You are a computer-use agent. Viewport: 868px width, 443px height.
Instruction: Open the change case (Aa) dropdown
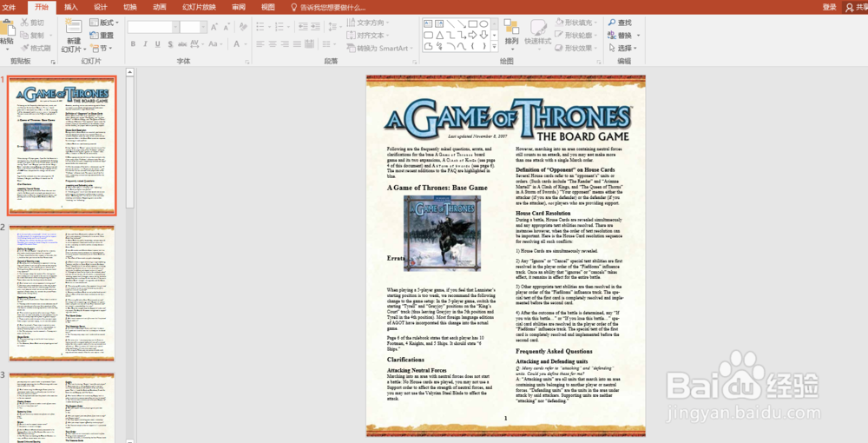(x=214, y=43)
